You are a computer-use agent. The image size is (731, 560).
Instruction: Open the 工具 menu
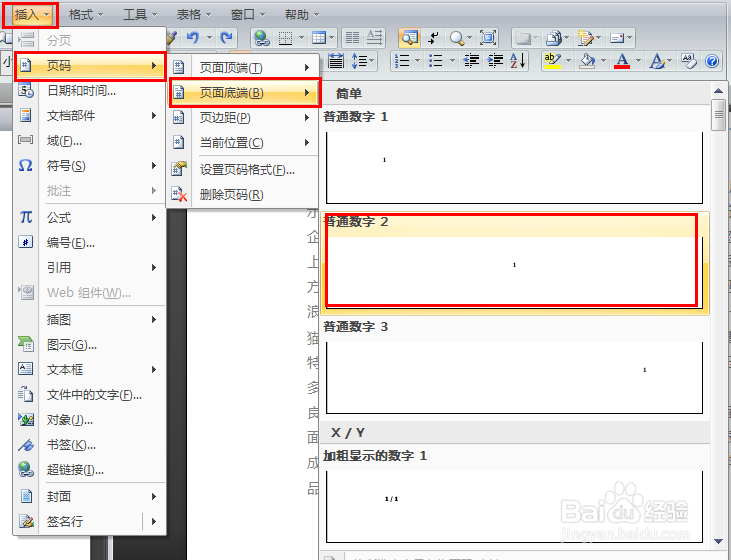(x=139, y=15)
